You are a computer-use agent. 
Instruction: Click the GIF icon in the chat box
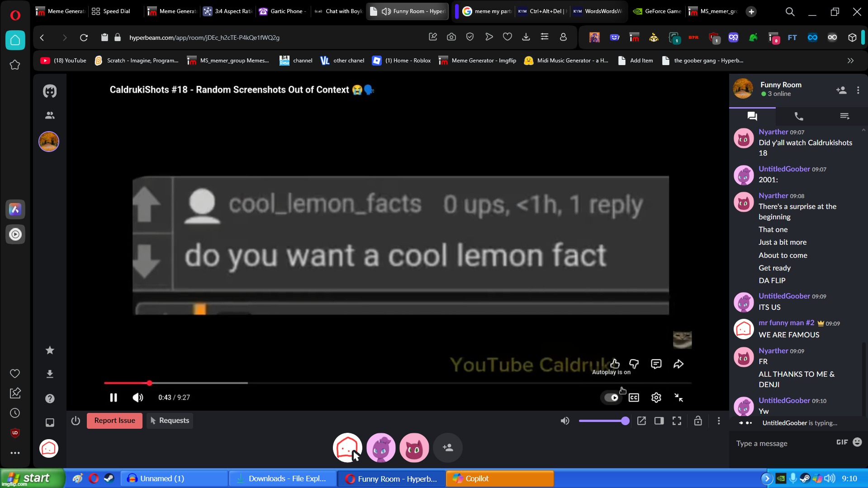(840, 442)
